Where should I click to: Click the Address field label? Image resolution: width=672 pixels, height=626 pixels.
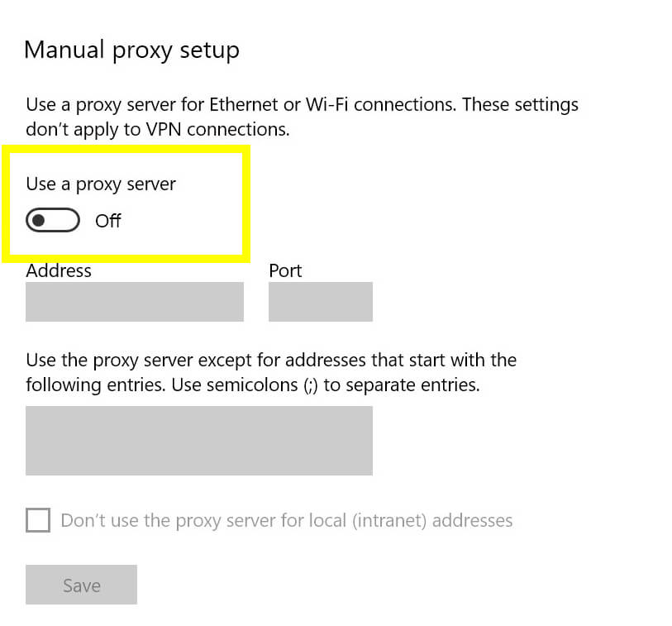click(58, 270)
